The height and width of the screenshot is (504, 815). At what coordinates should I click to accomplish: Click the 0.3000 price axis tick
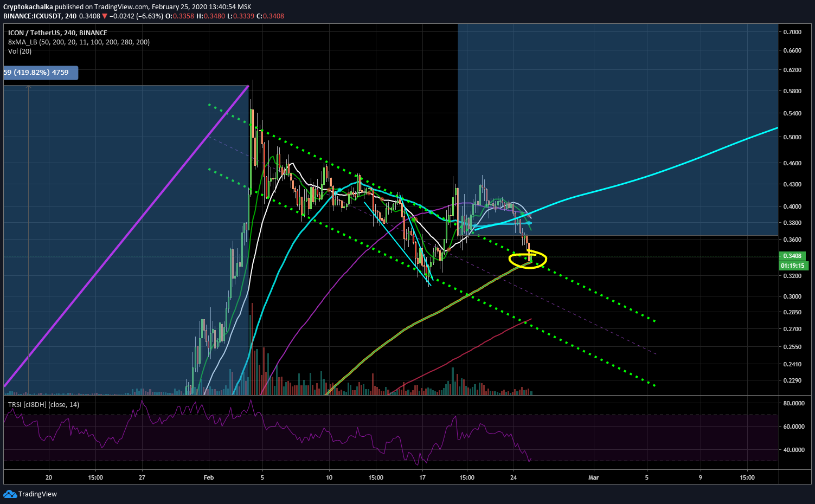tap(792, 296)
